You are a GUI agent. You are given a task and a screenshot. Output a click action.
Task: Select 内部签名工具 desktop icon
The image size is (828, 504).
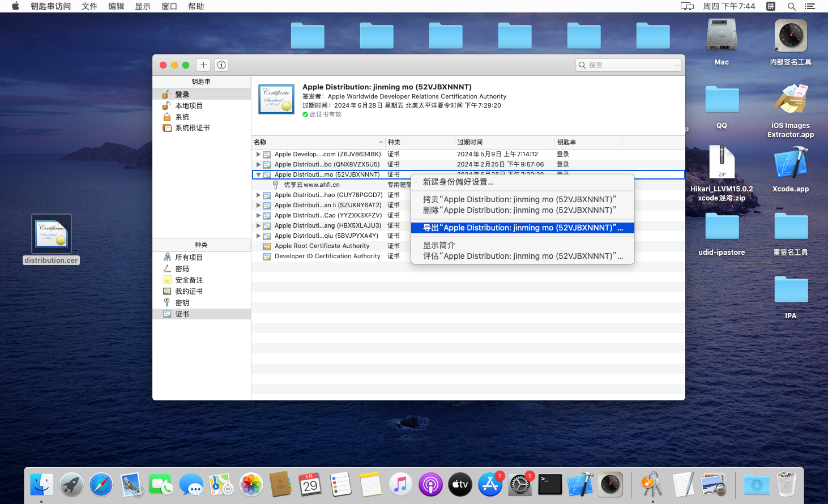791,42
